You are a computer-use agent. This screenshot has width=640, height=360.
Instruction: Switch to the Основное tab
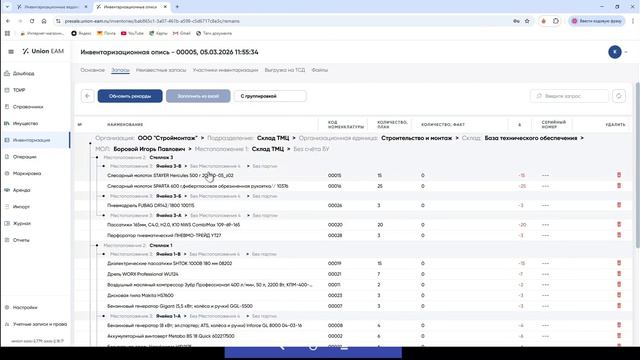(92, 70)
